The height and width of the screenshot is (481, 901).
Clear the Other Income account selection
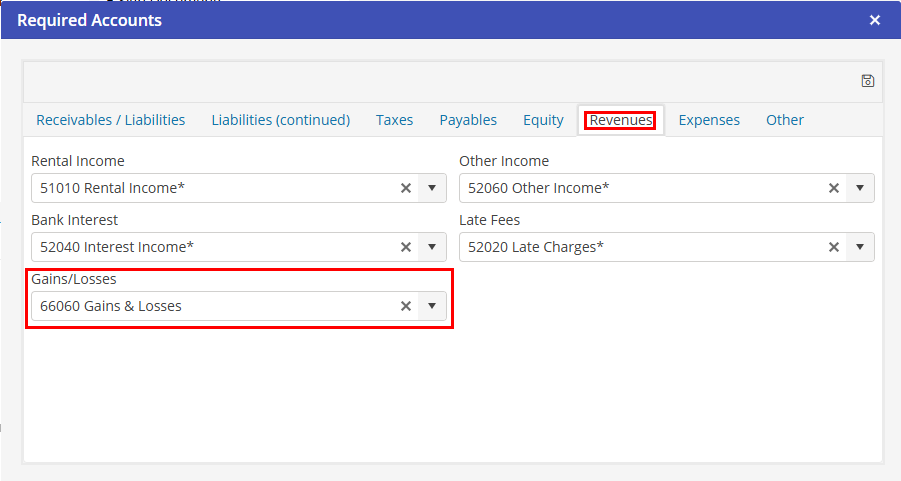834,188
